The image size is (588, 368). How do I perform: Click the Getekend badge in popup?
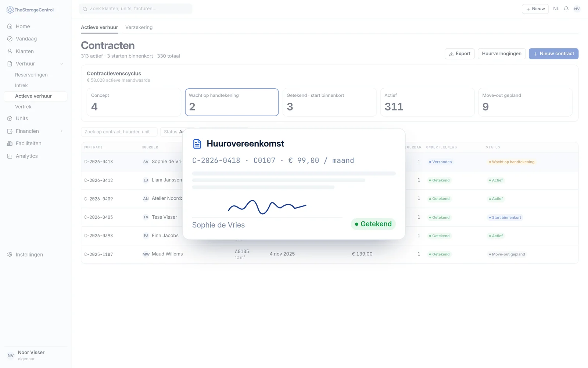373,224
